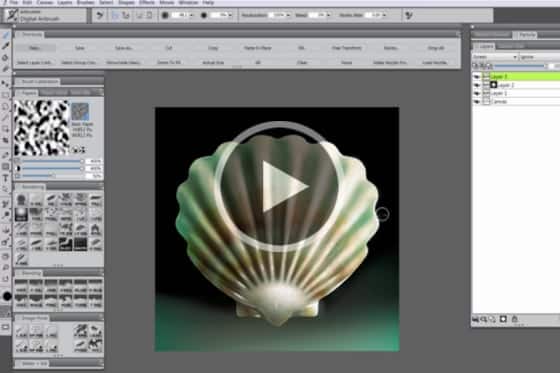Click the Zoom To Fit shortcut button
The height and width of the screenshot is (373, 560).
coord(169,62)
